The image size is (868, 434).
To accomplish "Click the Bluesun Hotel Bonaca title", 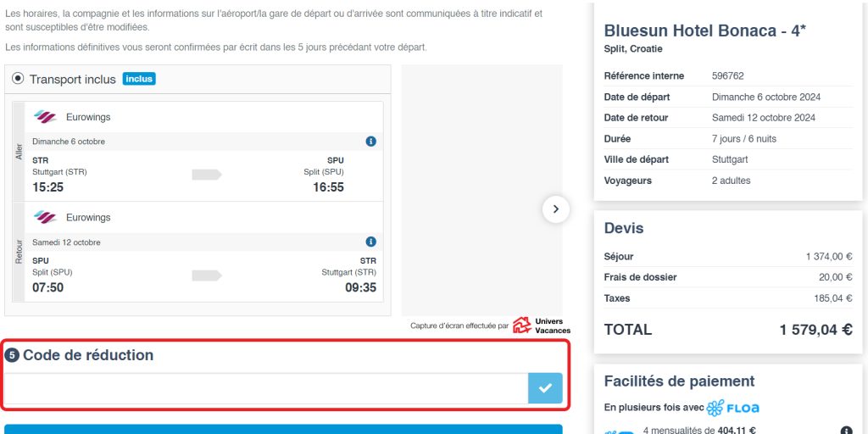I will (705, 31).
